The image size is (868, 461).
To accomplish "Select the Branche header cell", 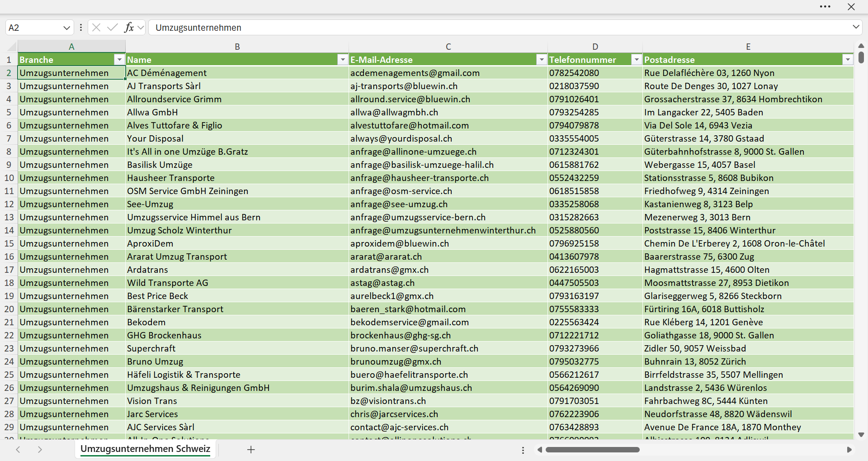I will pos(71,60).
